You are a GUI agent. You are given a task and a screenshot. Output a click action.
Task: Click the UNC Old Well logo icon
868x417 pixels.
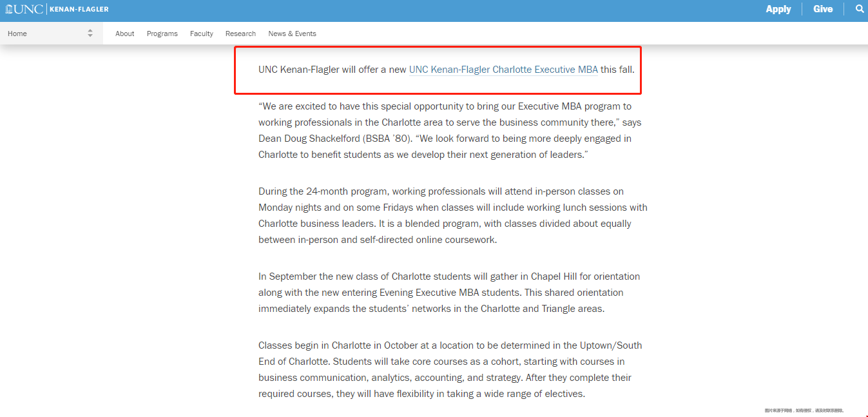coord(10,9)
